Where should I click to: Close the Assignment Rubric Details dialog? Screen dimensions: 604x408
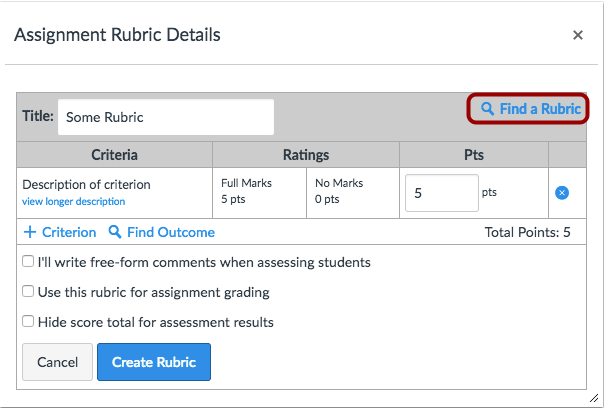point(577,35)
